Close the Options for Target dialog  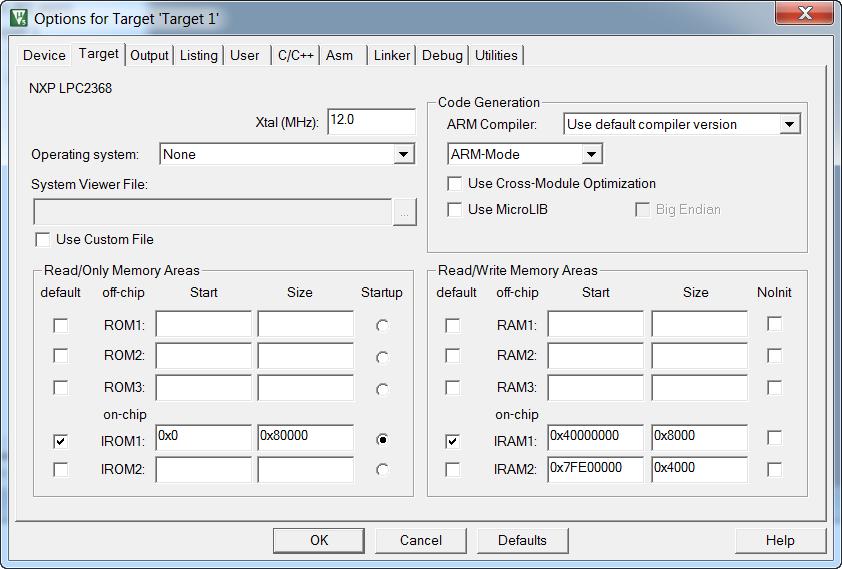(x=804, y=13)
